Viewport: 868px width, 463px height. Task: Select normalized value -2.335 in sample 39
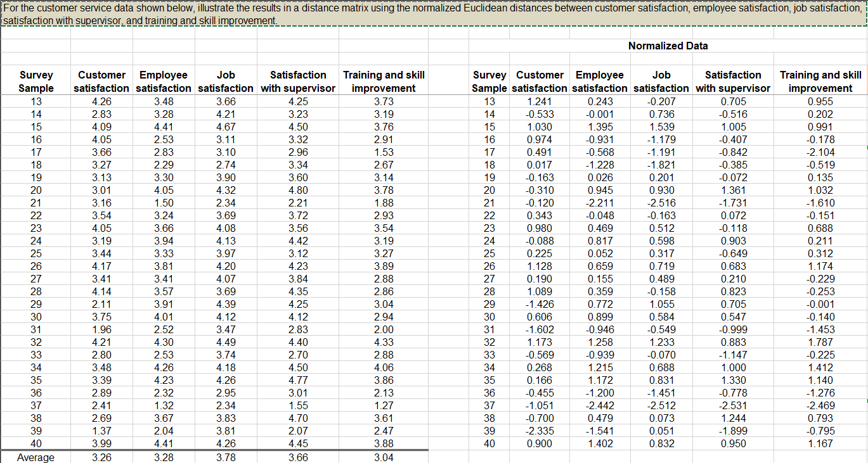(x=540, y=431)
